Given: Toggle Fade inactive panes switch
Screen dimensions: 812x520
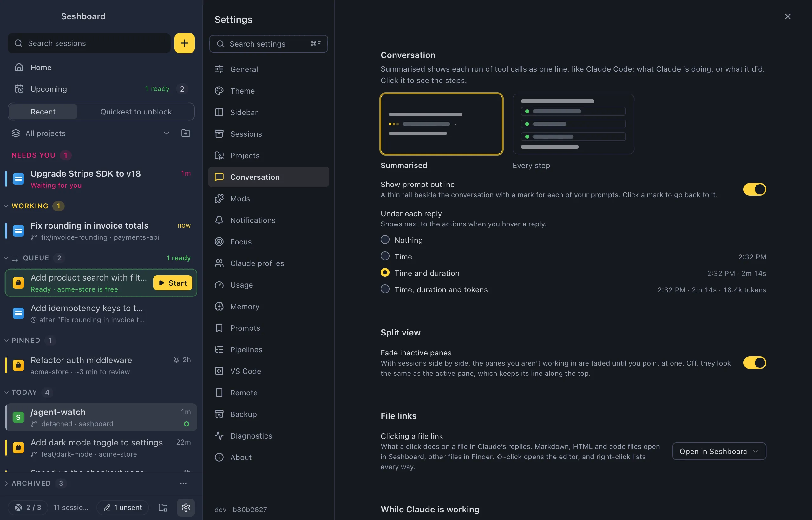Looking at the screenshot, I should click(x=755, y=363).
